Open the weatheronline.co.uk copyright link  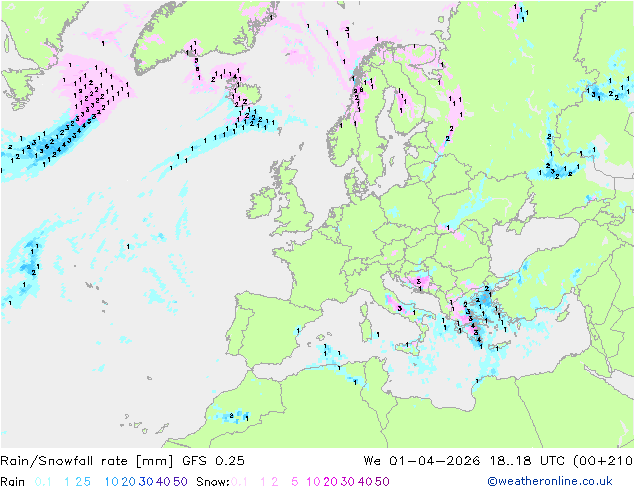click(x=550, y=481)
